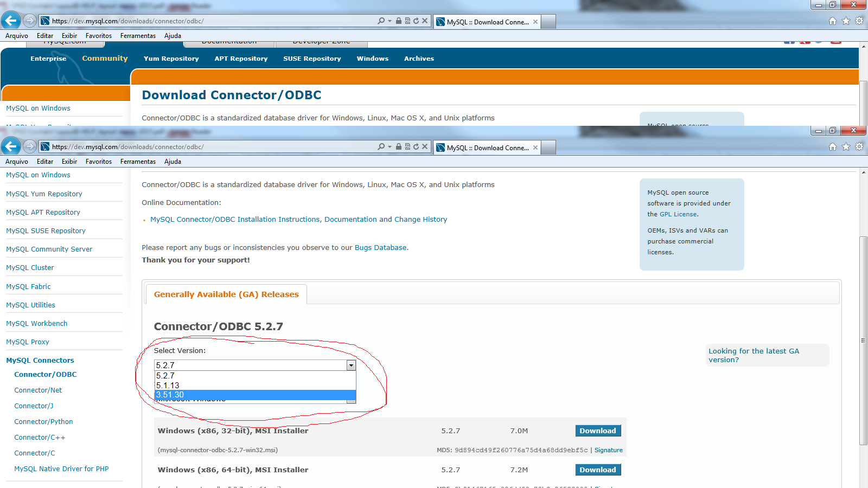Refresh the page in the upper browser window
Viewport: 868px width, 488px height.
click(x=416, y=21)
